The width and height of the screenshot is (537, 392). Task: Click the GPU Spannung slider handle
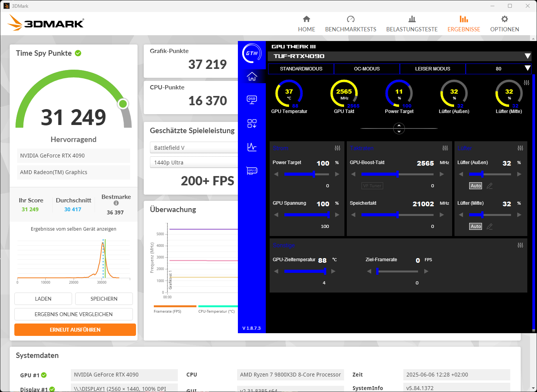[329, 215]
